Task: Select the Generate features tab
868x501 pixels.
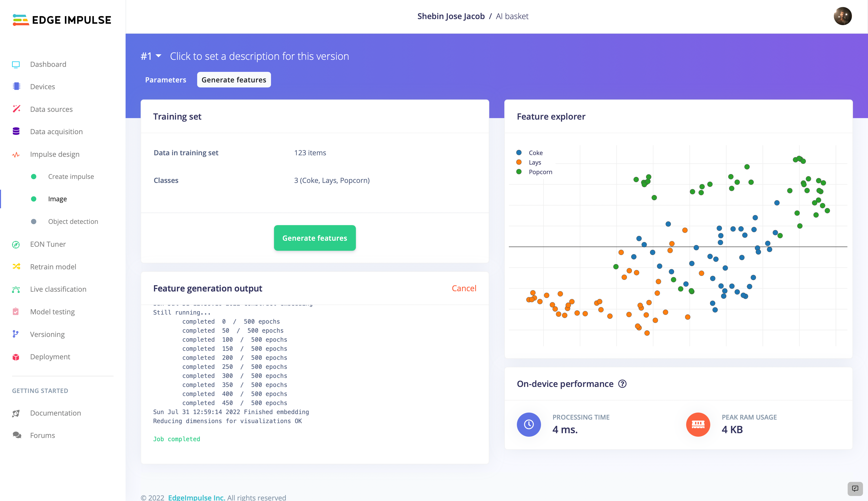Action: tap(234, 80)
